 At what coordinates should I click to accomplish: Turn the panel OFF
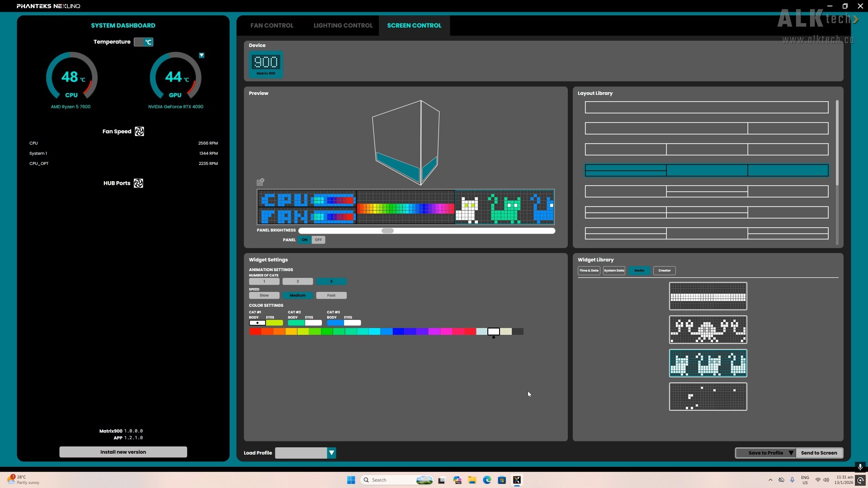318,240
